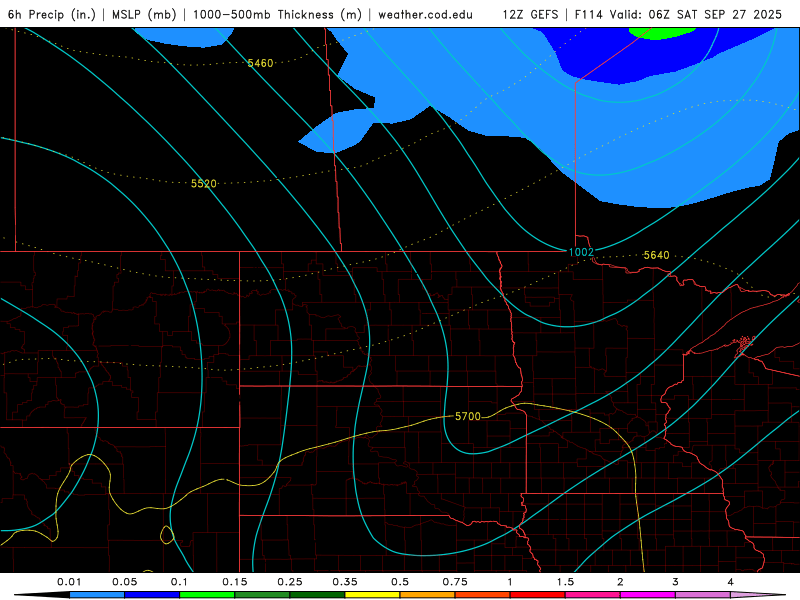Pick the violet 3–4 legend swatch
800x600 pixels.
click(703, 595)
